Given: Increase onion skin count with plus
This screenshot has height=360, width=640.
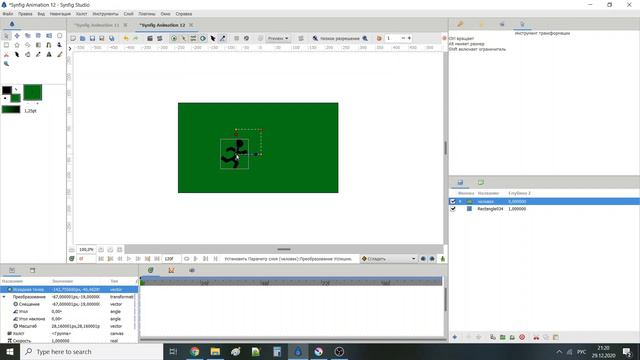Looking at the screenshot, I should (409, 38).
